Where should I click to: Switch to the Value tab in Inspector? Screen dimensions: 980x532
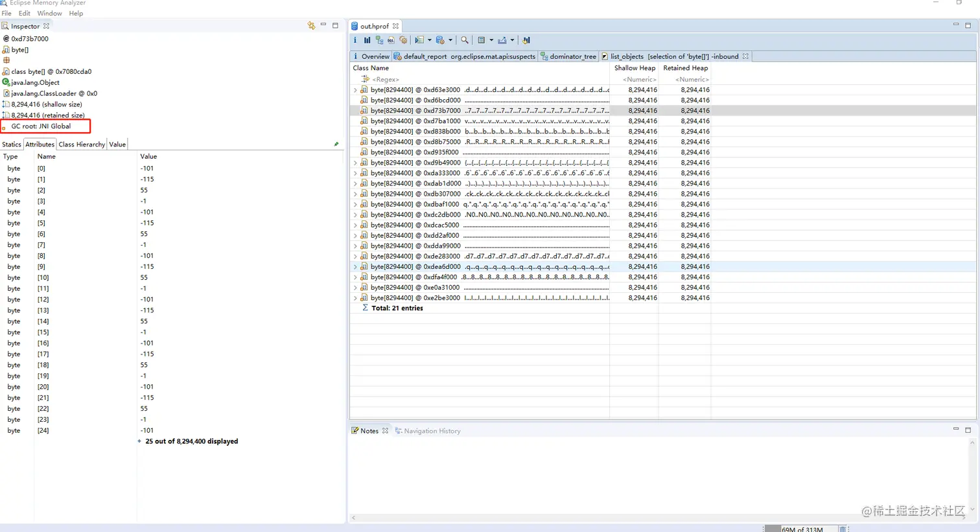coord(117,145)
